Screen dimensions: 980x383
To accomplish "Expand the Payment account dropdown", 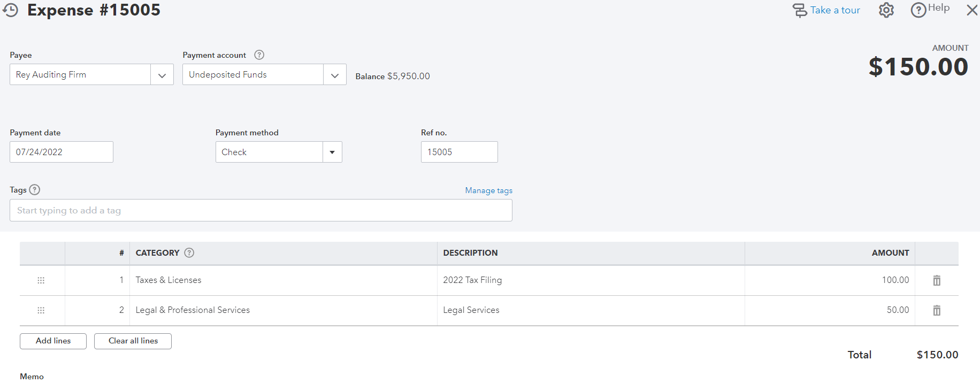I will coord(334,75).
